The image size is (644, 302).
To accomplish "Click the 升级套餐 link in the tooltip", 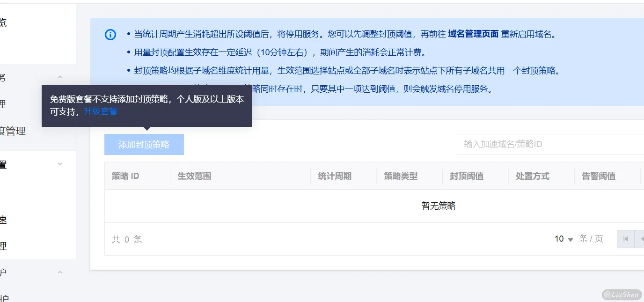I will (100, 111).
